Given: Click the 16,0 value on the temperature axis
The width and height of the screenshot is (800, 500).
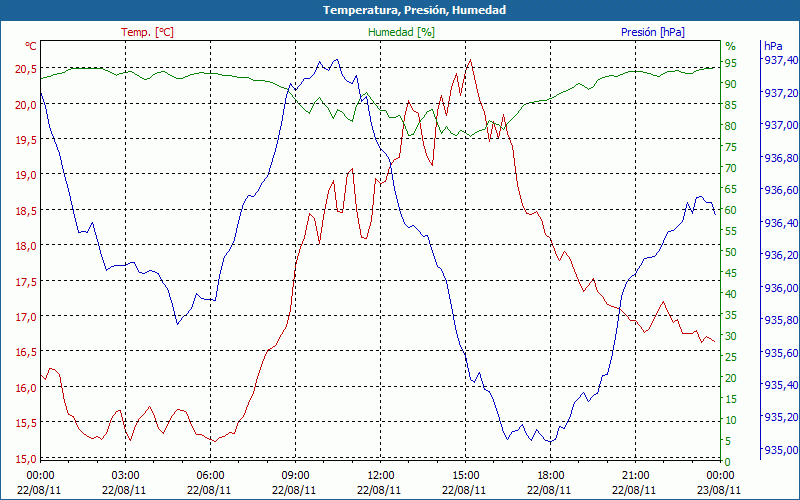Looking at the screenshot, I should point(27,388).
